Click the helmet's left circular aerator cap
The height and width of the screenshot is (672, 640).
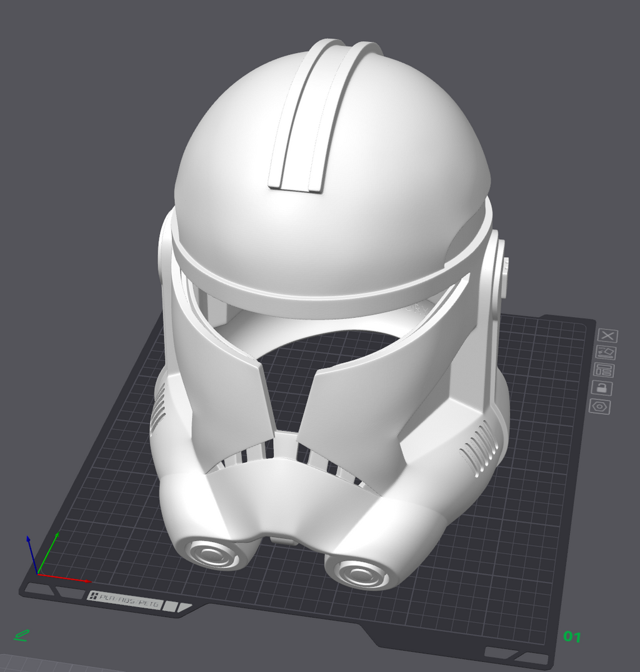point(212,555)
